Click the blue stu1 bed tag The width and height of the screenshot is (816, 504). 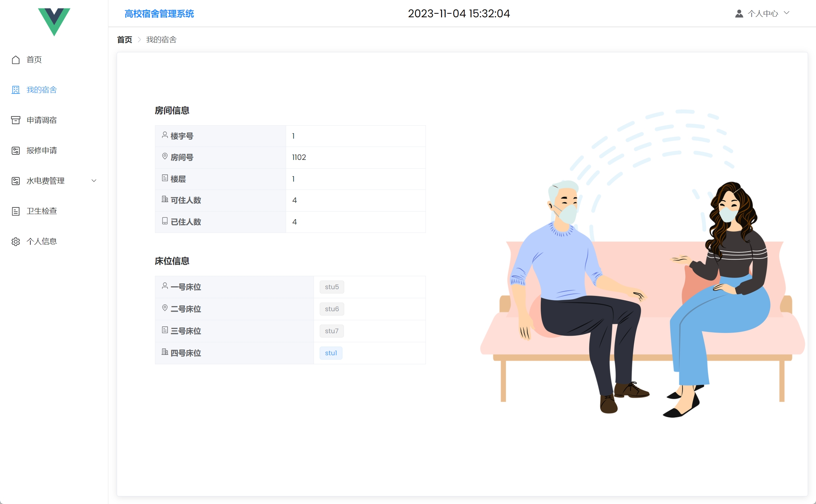[331, 353]
